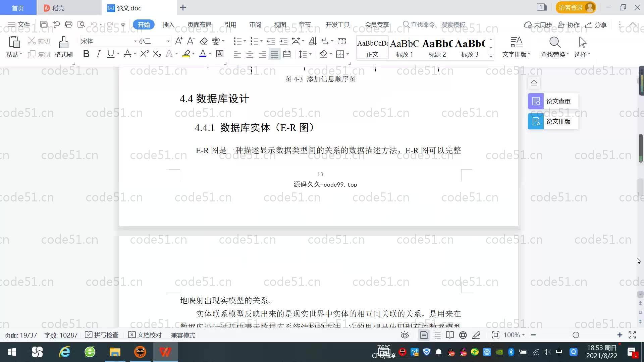Switch to web layout globe icon
644x362 pixels.
[x=463, y=335]
